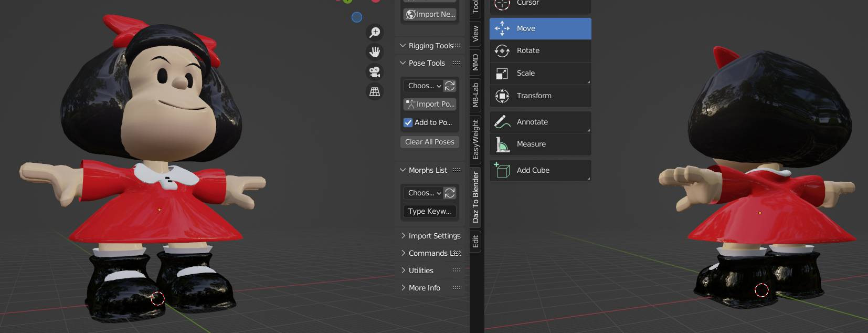Select the Scale tool
Screen dimensions: 868x333
coord(540,73)
